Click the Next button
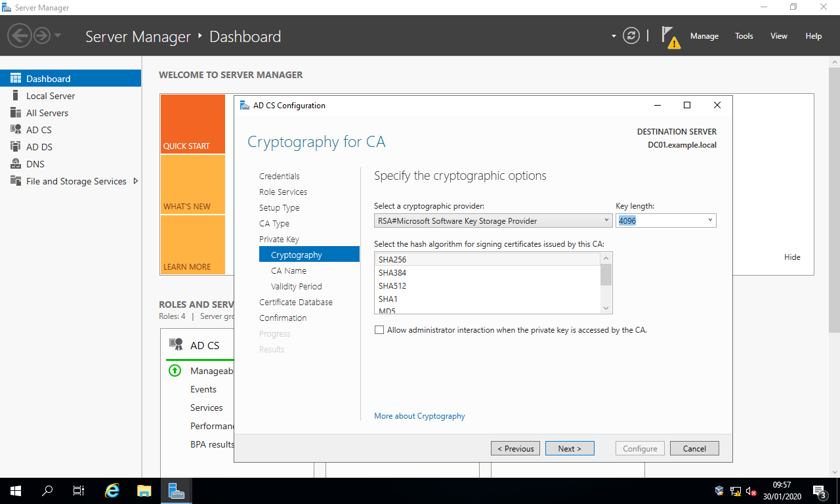840x504 pixels. pos(570,449)
